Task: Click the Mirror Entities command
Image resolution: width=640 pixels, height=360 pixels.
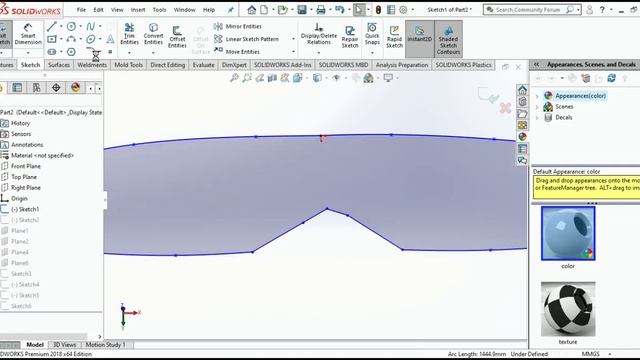Action: [x=238, y=27]
